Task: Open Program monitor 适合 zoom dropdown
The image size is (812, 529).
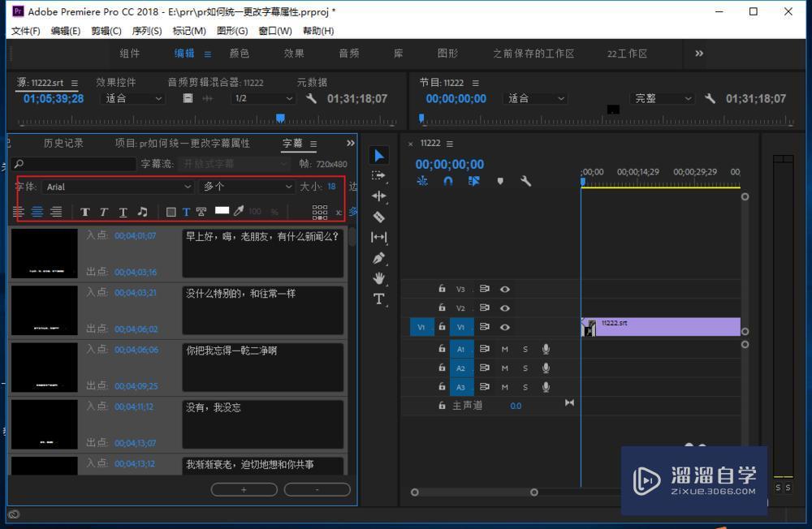Action: [535, 98]
